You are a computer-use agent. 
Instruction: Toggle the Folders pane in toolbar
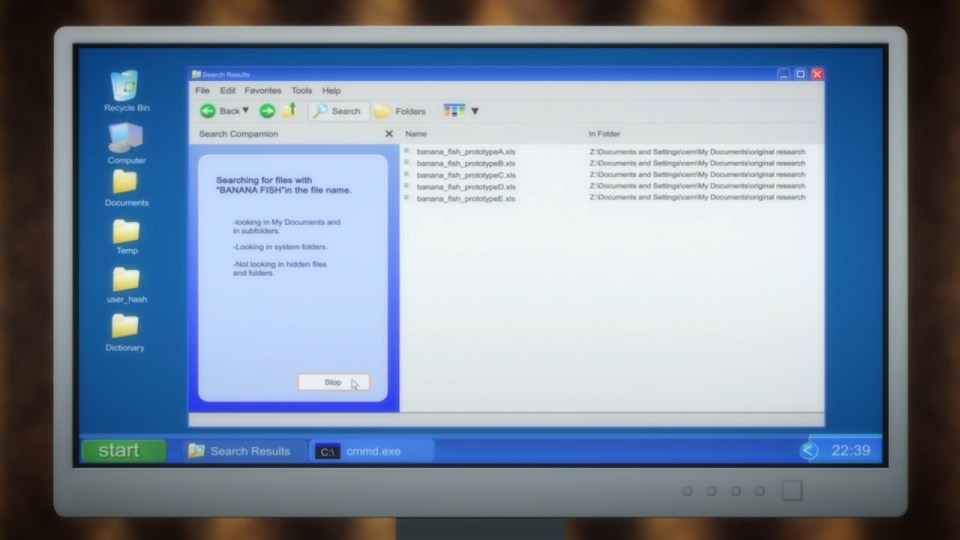[x=400, y=111]
